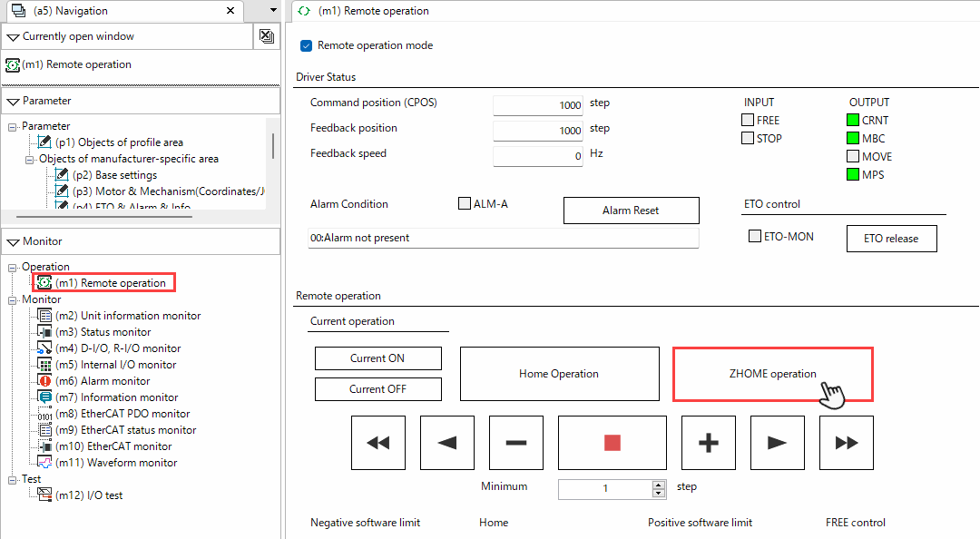980x539 pixels.
Task: Click the ALM-A indicator checkbox
Action: (x=465, y=203)
